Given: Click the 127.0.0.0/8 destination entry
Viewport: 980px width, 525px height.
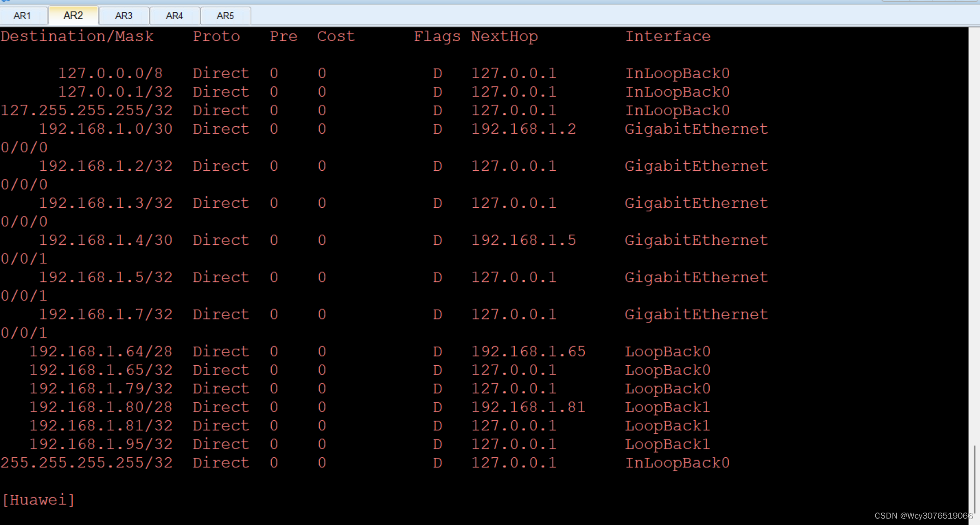Looking at the screenshot, I should (110, 73).
